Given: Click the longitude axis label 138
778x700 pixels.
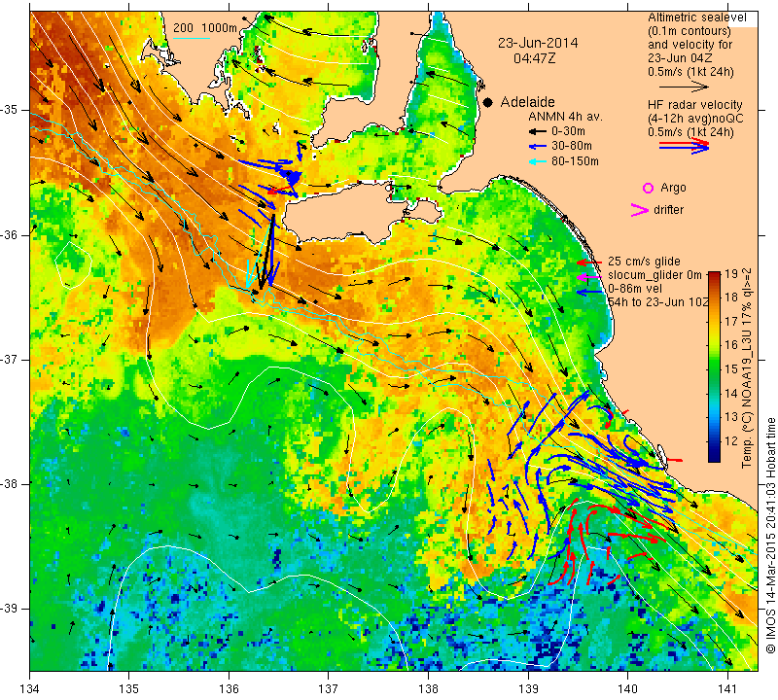Looking at the screenshot, I should tap(428, 689).
